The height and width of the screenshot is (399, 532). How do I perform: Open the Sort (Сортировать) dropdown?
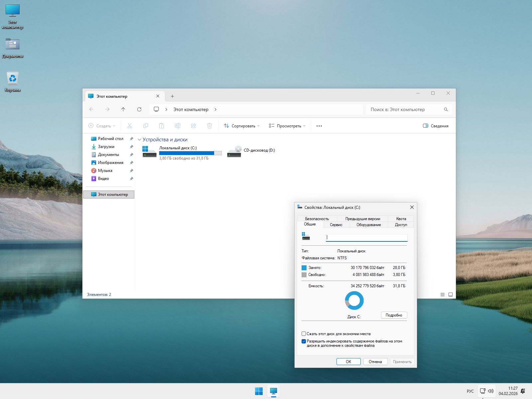[242, 126]
